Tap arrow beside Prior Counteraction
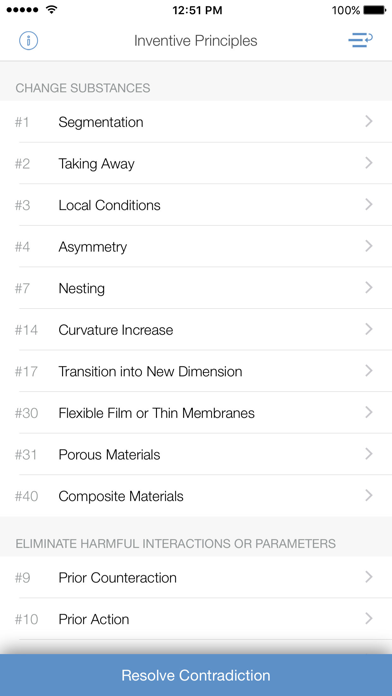 coord(368,577)
